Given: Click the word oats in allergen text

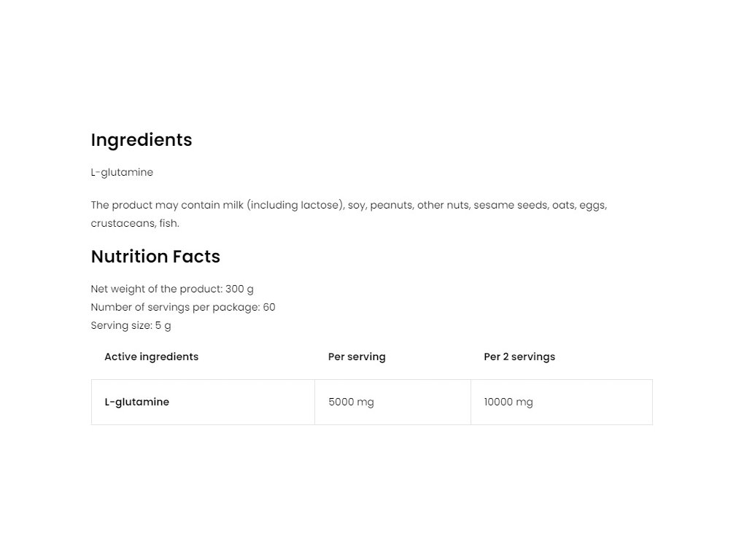Looking at the screenshot, I should pos(563,205).
